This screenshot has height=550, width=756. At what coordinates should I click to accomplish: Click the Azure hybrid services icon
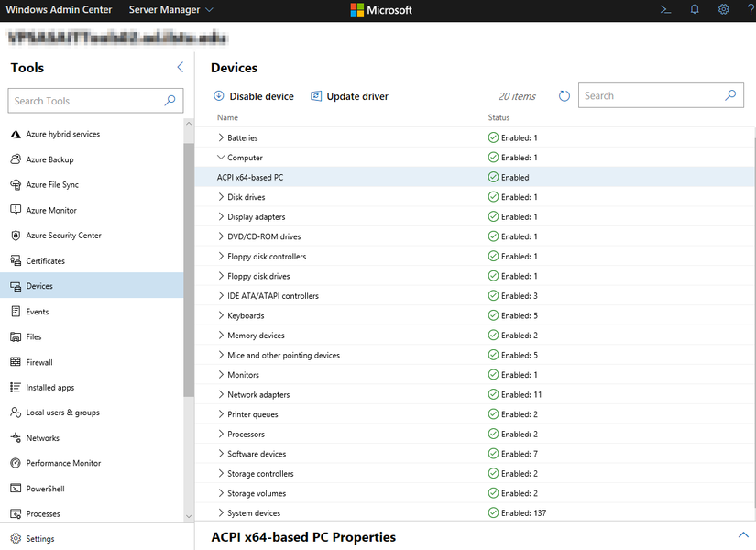[x=16, y=134]
